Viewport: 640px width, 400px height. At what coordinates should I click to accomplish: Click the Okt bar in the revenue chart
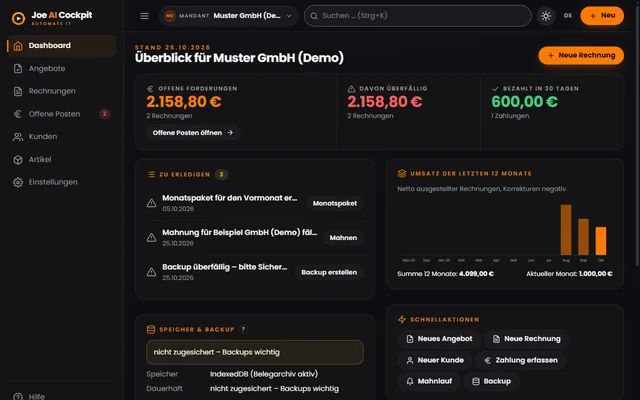(601, 241)
